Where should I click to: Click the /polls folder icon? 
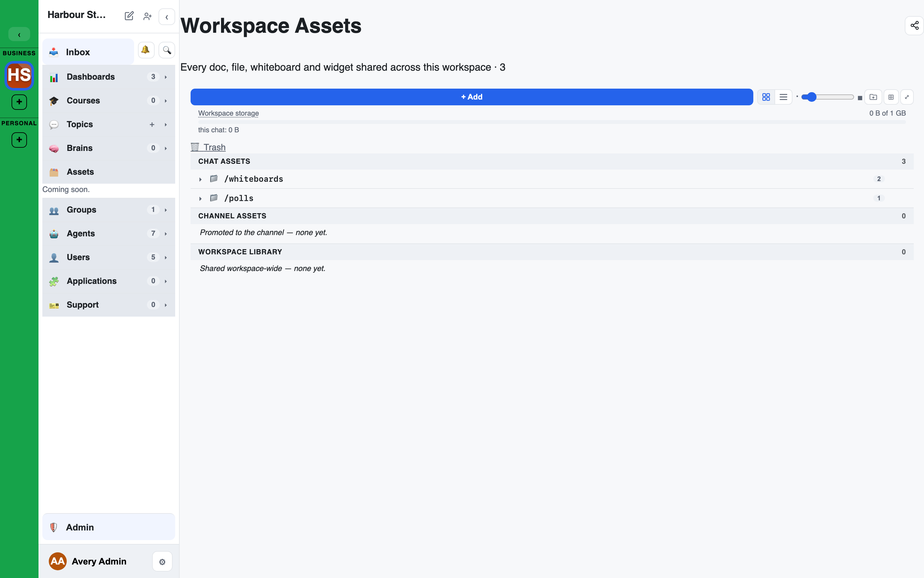click(x=214, y=197)
